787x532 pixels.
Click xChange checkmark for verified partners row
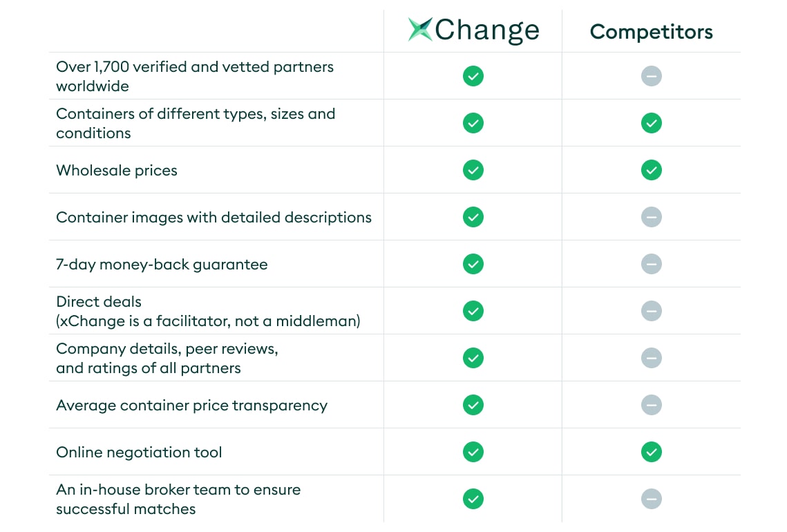(473, 76)
